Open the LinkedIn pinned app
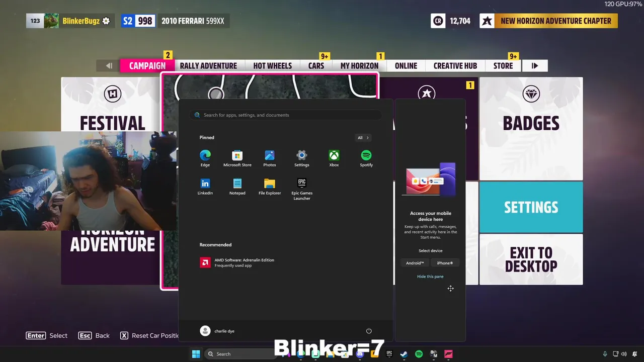 click(x=205, y=186)
